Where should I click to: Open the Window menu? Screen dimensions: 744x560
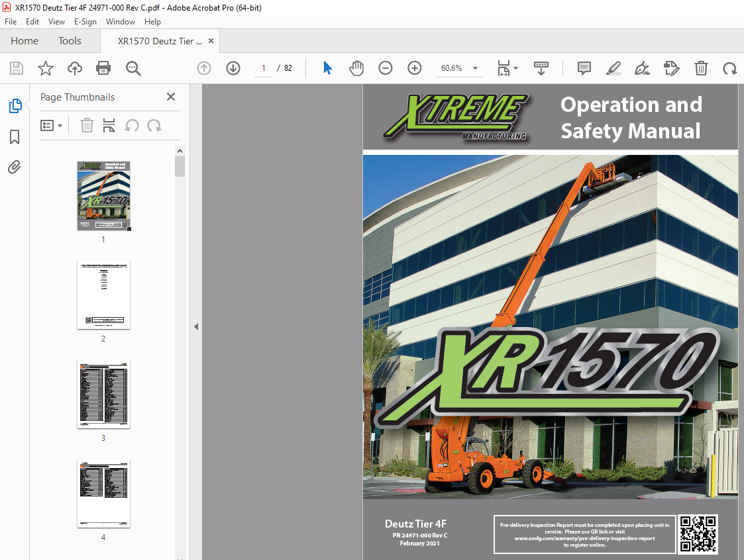(x=121, y=22)
